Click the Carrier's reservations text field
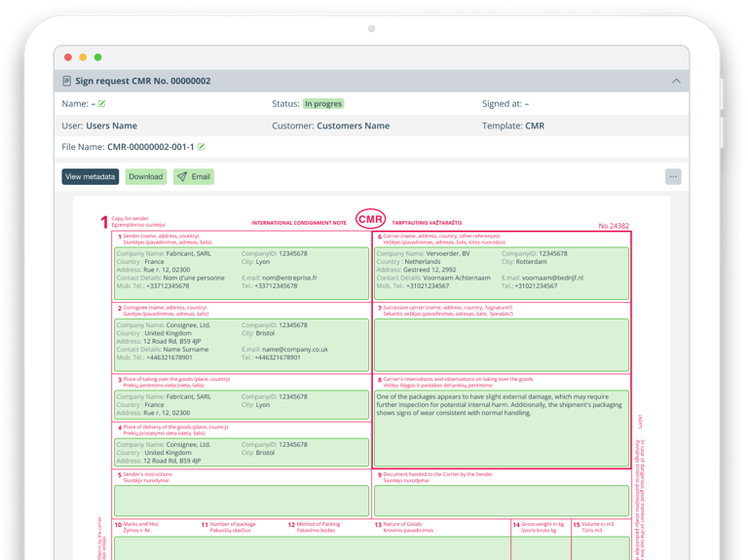This screenshot has width=748, height=560. (x=502, y=429)
